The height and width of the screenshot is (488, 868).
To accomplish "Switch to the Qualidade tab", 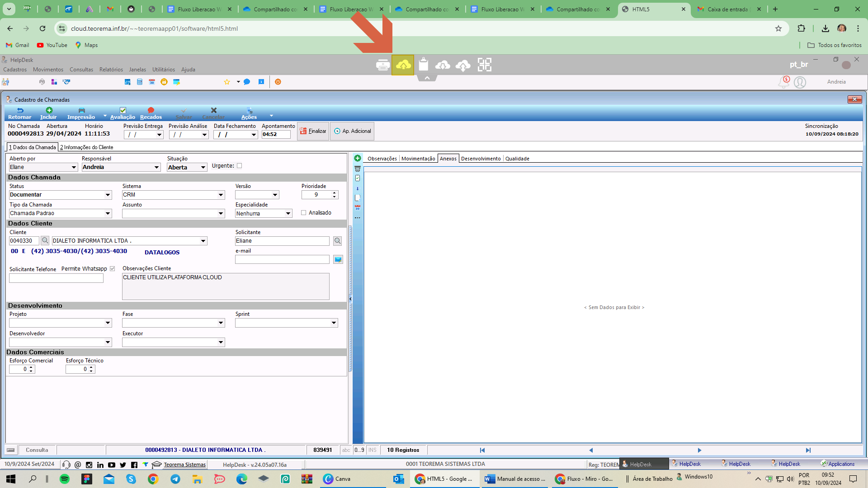I will [x=517, y=159].
